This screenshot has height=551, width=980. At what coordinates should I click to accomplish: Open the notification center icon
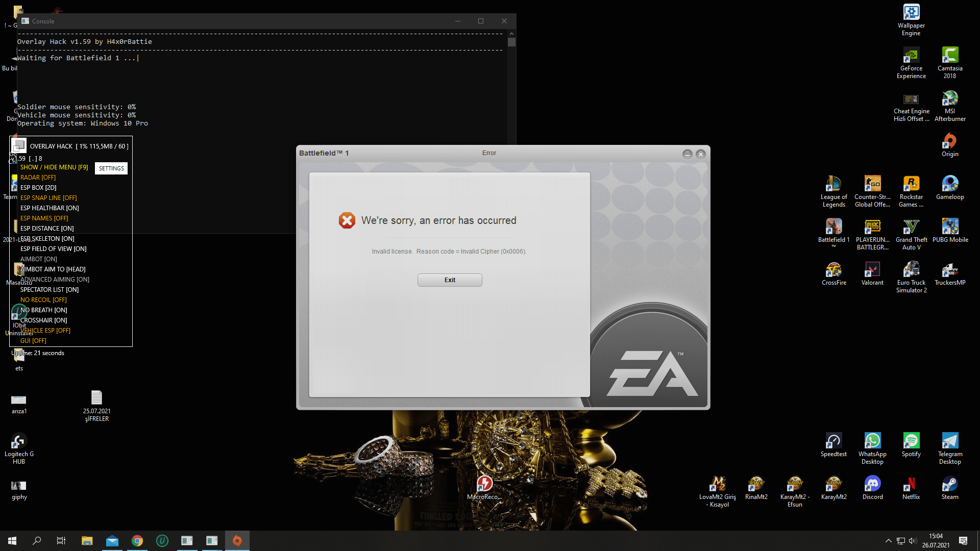963,541
